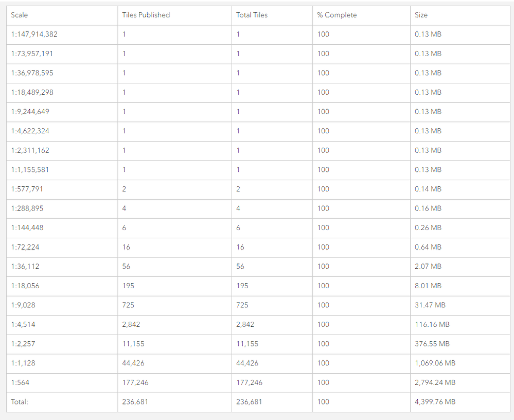Click the % Complete column header
The width and height of the screenshot is (514, 420).
tap(336, 15)
